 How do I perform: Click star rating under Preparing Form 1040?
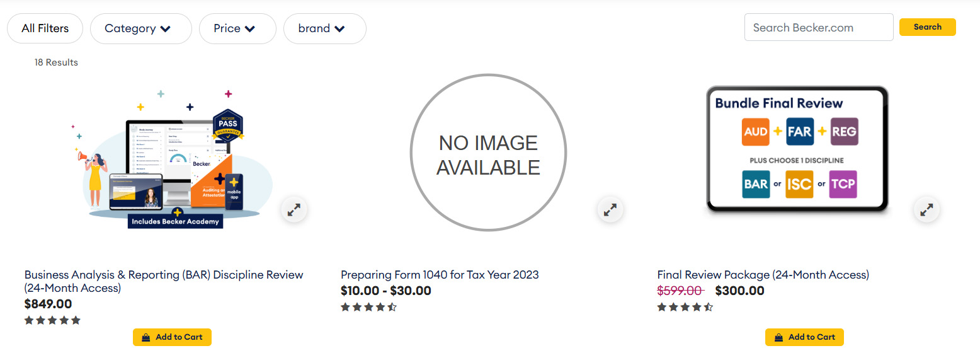coord(369,307)
